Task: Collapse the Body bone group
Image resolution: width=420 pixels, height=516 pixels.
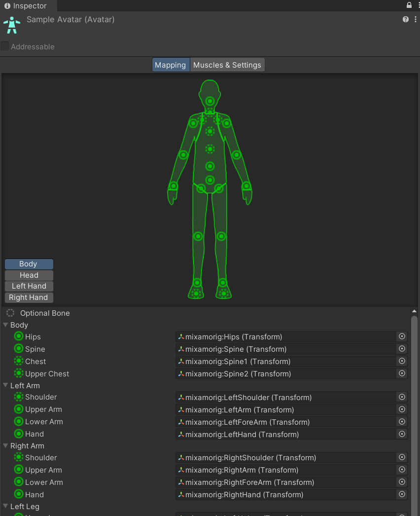Action: 5,325
